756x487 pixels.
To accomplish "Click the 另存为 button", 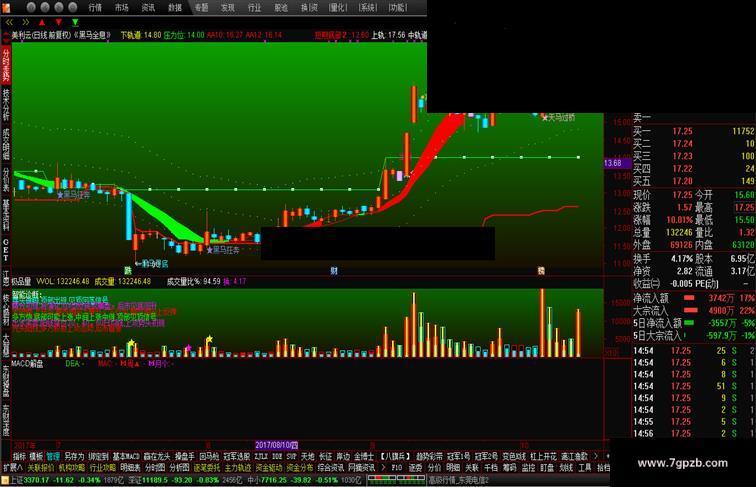I will [74, 456].
